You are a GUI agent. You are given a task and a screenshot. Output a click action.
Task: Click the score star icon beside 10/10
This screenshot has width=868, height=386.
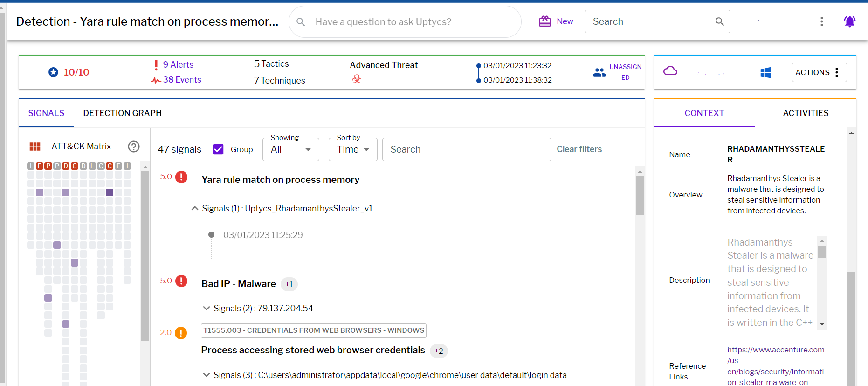(54, 72)
